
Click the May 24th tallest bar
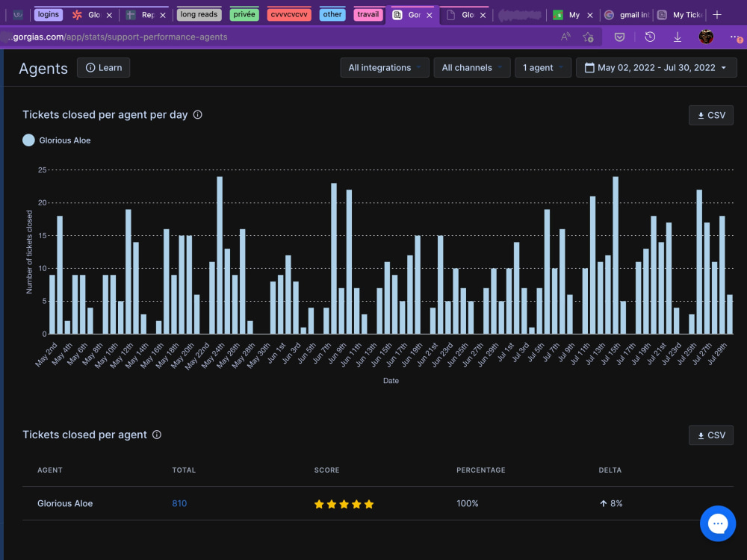coord(220,255)
